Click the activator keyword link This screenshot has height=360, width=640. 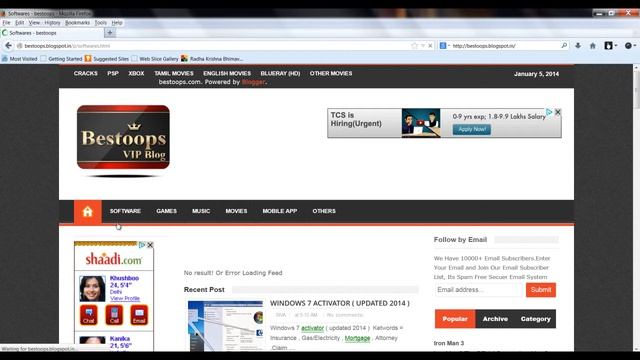[312, 328]
